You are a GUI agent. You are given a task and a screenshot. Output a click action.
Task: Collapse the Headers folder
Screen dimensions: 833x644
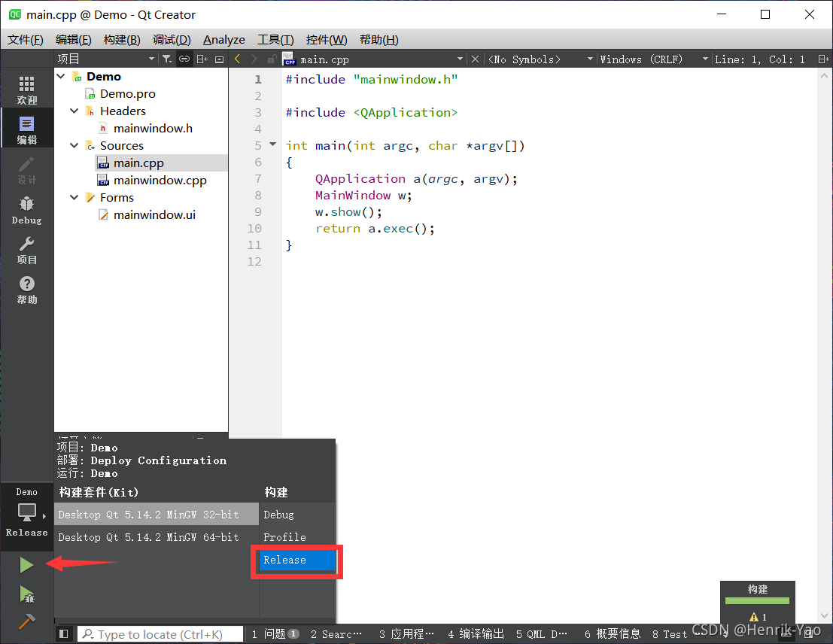pos(74,111)
